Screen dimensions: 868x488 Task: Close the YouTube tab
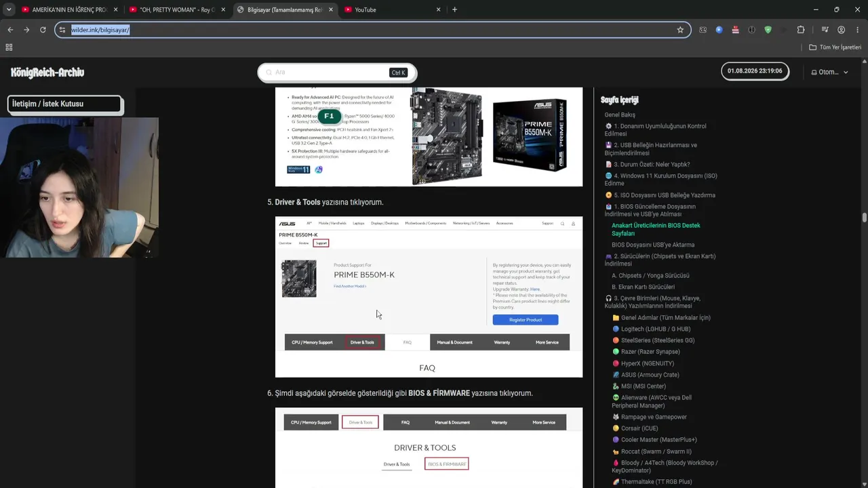click(x=438, y=9)
